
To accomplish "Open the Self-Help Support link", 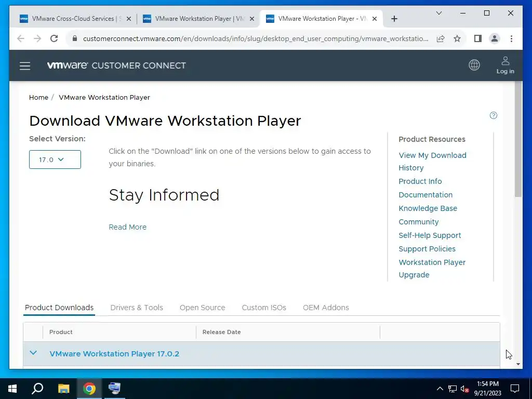I will (430, 235).
